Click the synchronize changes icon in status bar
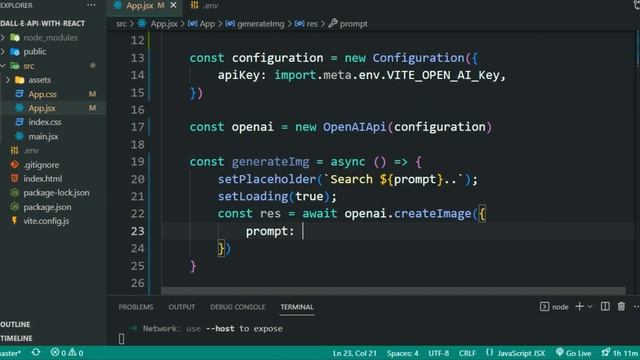The image size is (640, 360). point(36,352)
